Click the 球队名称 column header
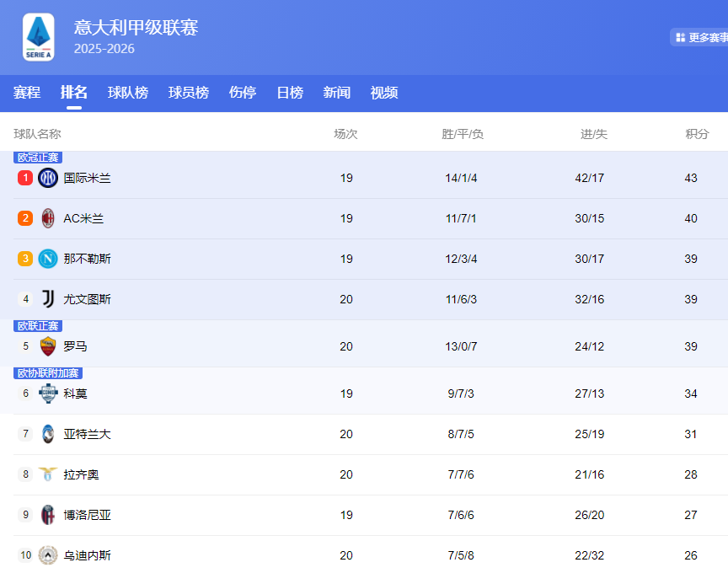Screen dimensions: 728x573 [x=38, y=134]
